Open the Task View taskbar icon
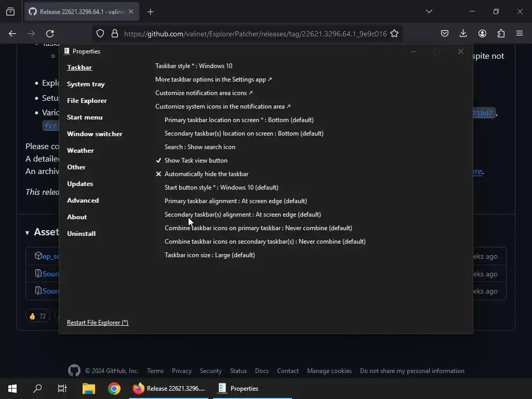532x399 pixels. click(62, 389)
